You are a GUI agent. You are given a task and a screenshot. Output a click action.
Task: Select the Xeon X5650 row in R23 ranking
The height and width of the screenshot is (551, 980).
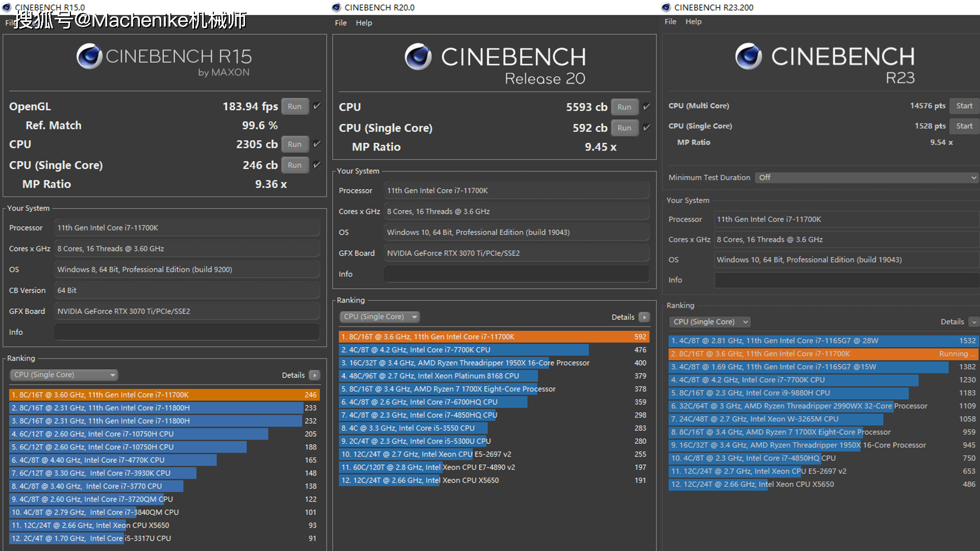tap(824, 484)
